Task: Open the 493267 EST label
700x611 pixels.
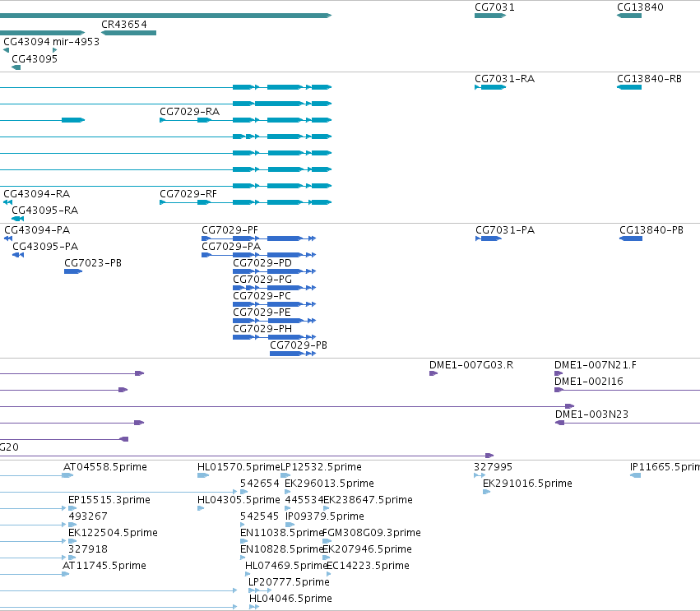Action: click(x=87, y=516)
